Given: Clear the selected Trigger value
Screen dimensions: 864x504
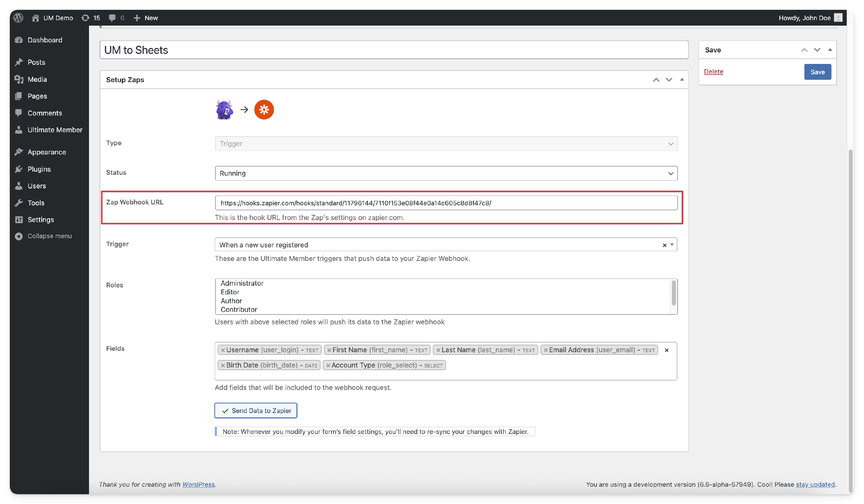Looking at the screenshot, I should pos(664,245).
